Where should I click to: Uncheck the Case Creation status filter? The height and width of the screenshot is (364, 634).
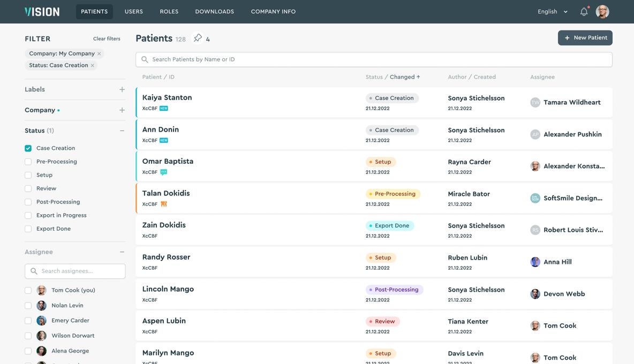click(x=27, y=147)
